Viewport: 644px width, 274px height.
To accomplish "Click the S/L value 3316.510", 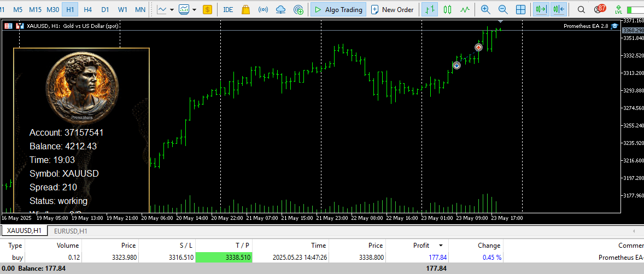I will [180, 258].
